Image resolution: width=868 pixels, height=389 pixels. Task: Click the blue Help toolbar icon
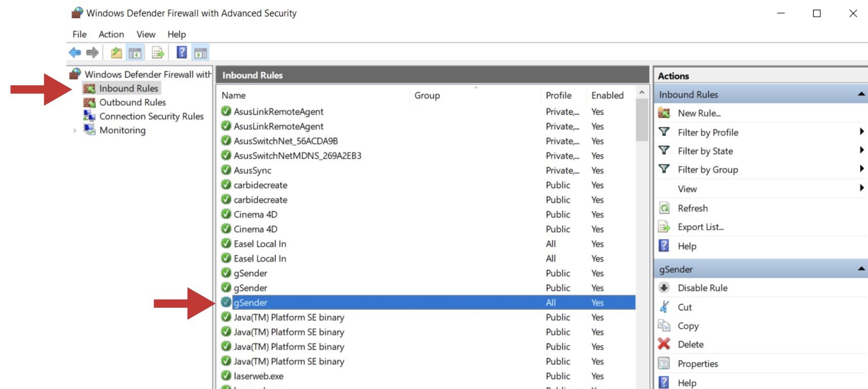tap(182, 52)
